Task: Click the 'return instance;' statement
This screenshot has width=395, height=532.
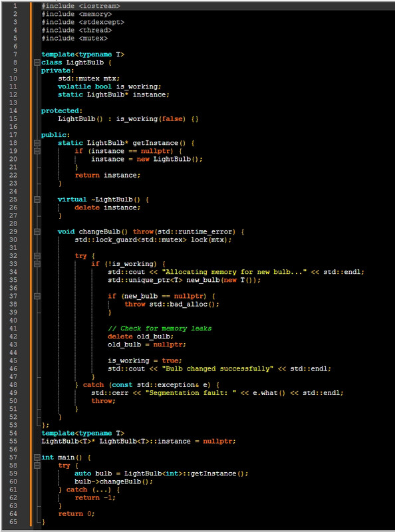Action: (x=108, y=175)
